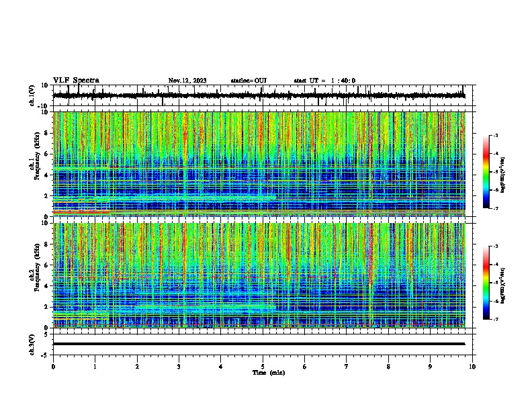Screen dimensions: 532x411
Task: Click the "ch.3(V)" axis label
Action: pos(32,345)
